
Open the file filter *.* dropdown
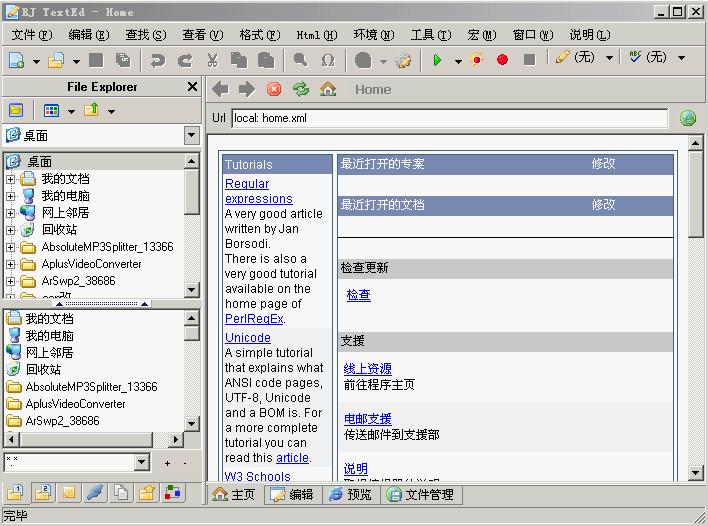pos(141,462)
